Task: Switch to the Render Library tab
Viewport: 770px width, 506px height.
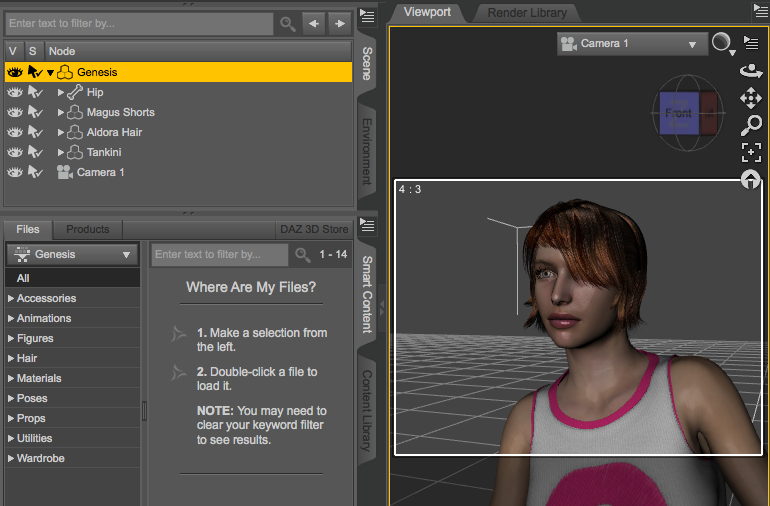Action: pos(527,13)
